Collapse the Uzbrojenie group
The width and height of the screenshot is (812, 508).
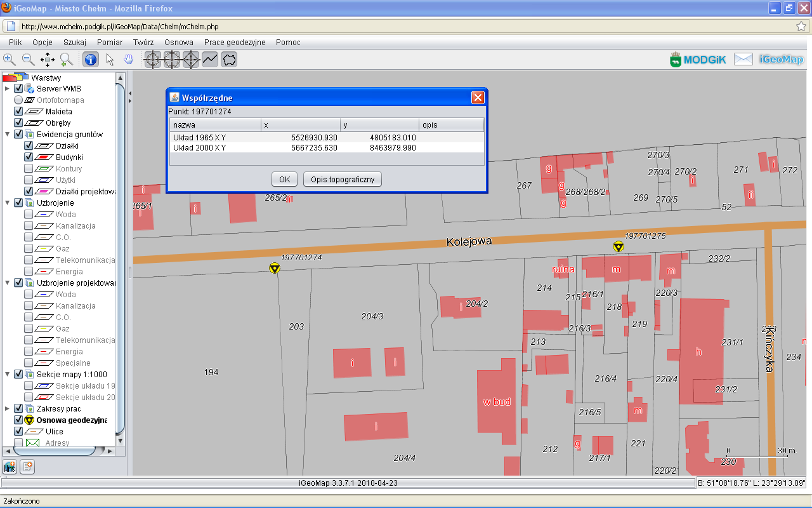[7, 203]
